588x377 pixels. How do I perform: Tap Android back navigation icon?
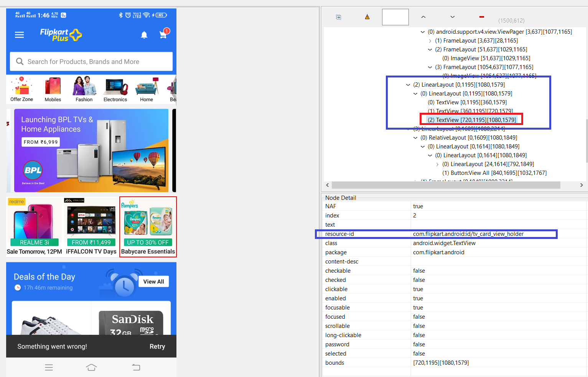pyautogui.click(x=136, y=367)
